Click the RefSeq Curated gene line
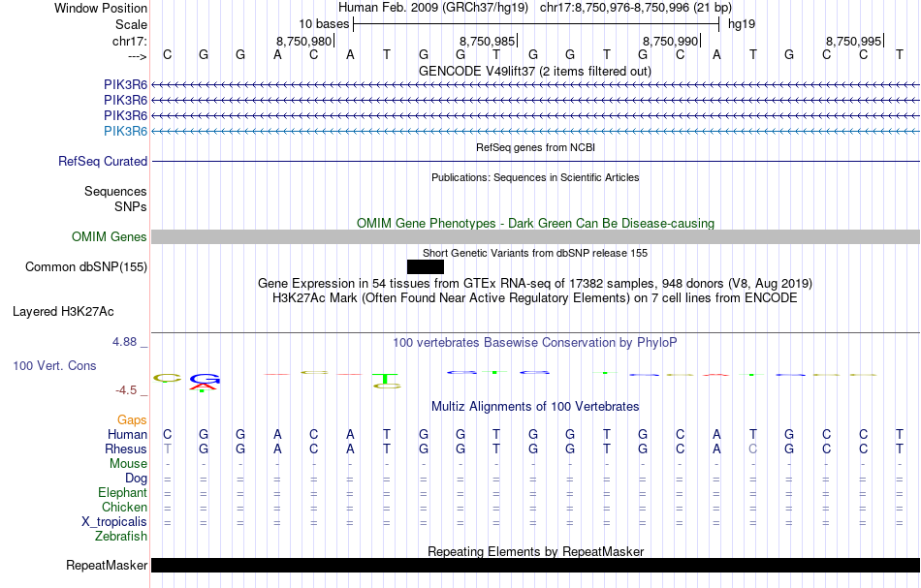The height and width of the screenshot is (588, 921). click(x=536, y=162)
